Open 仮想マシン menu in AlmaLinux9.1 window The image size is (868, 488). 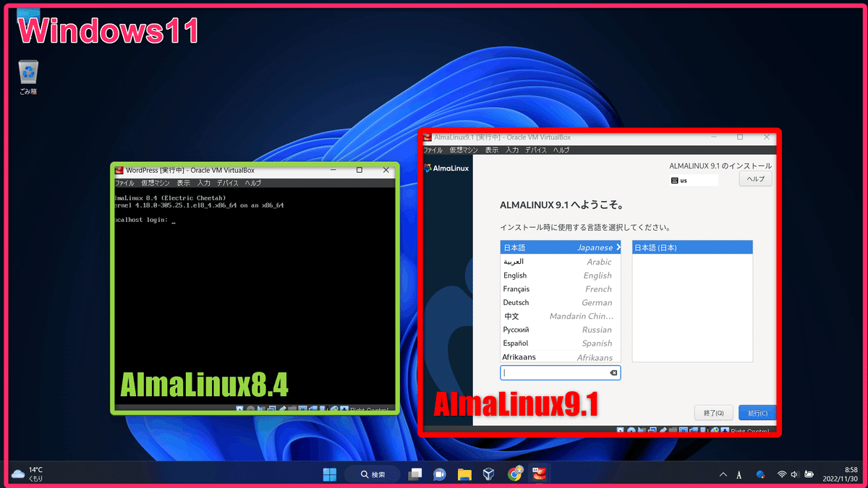tap(464, 150)
